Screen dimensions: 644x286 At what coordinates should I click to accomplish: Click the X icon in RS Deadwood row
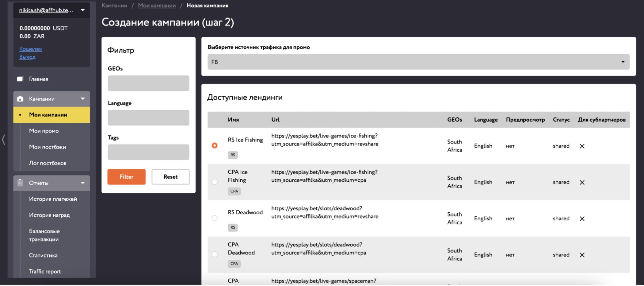pyautogui.click(x=582, y=219)
